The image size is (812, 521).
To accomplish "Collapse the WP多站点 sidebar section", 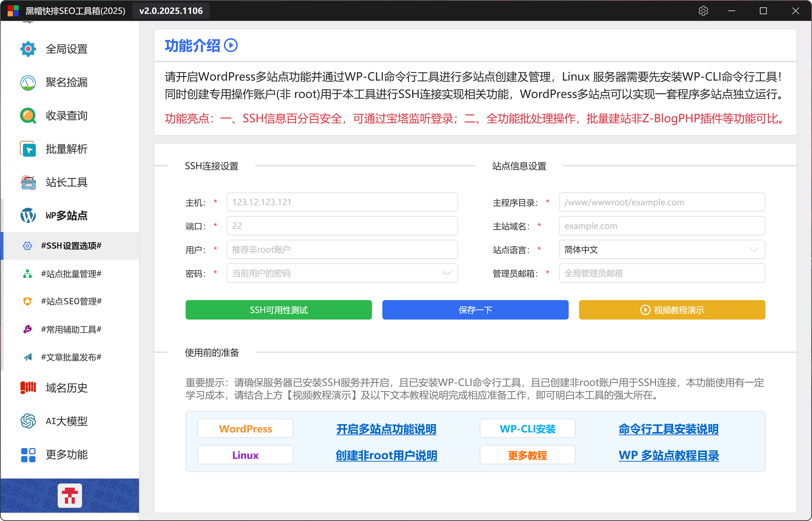I will [66, 215].
